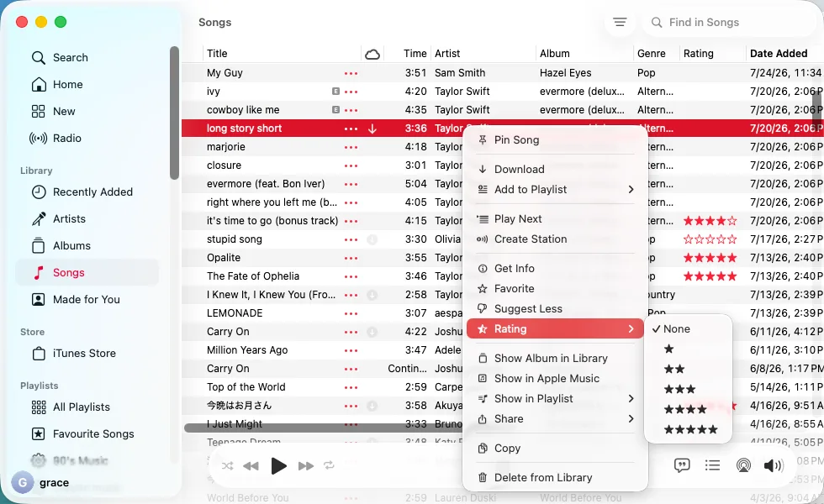Open more options for Opalite
Image resolution: width=824 pixels, height=504 pixels.
pos(351,259)
